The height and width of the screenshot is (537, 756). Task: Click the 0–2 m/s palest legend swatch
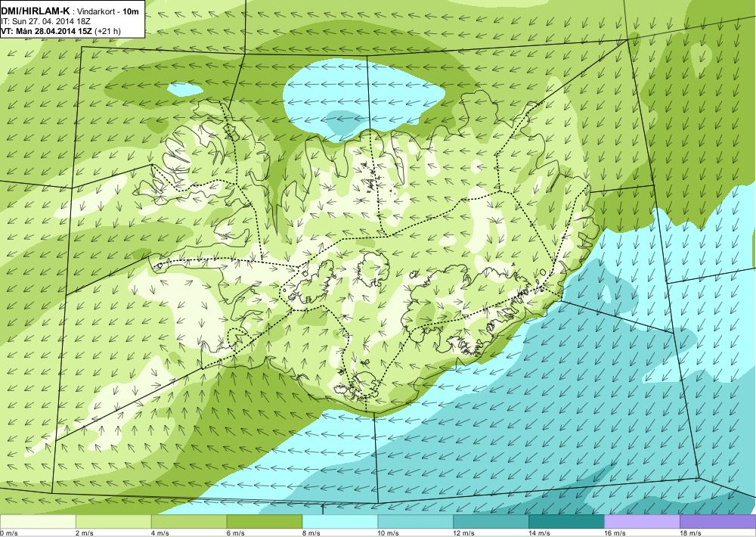pos(38,522)
